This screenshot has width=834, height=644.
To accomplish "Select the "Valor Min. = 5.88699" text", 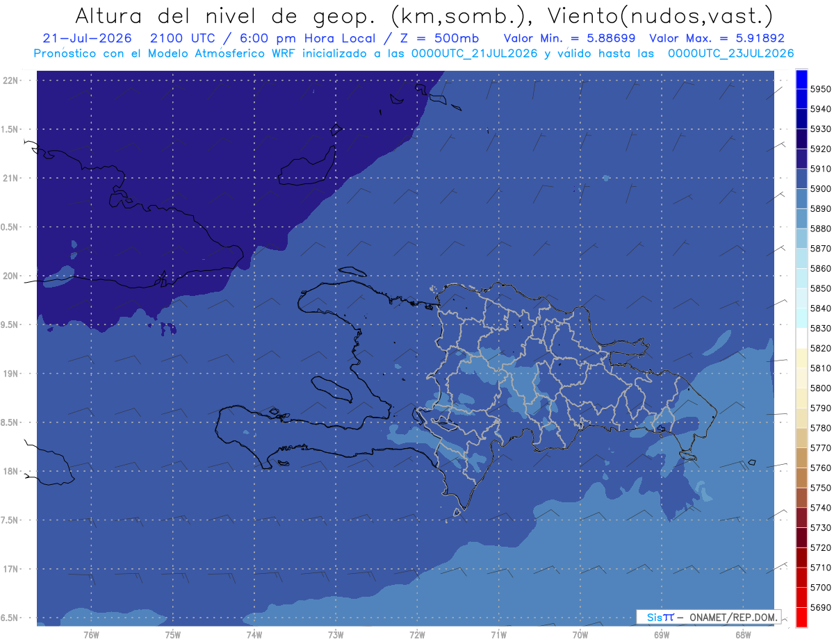I will pyautogui.click(x=569, y=38).
